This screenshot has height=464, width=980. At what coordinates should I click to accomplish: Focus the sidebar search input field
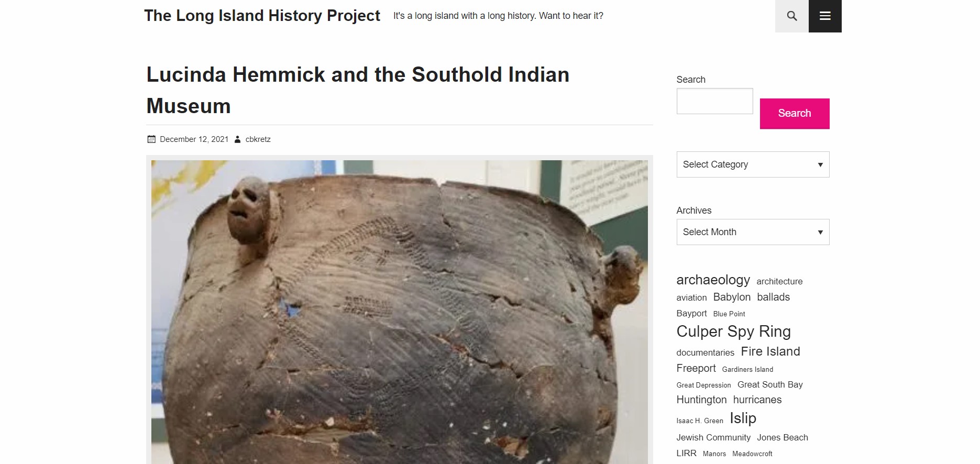(714, 101)
